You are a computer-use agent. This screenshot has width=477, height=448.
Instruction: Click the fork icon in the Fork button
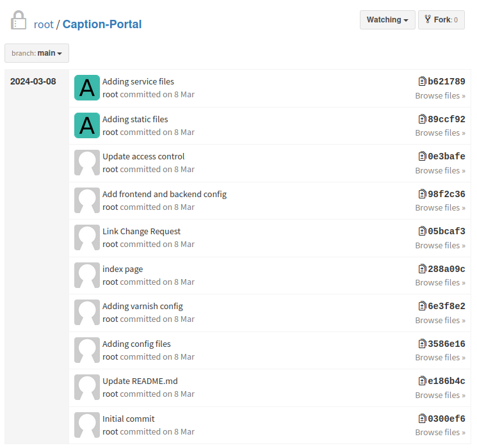[x=428, y=20]
